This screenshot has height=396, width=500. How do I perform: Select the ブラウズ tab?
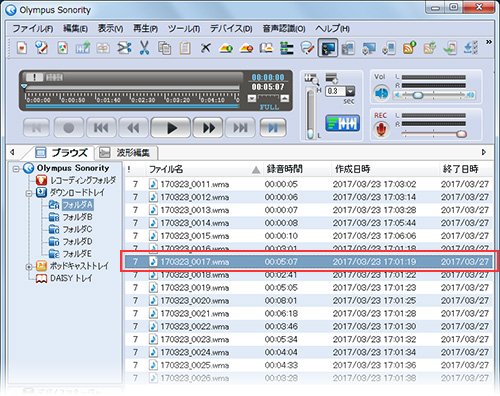tap(62, 153)
